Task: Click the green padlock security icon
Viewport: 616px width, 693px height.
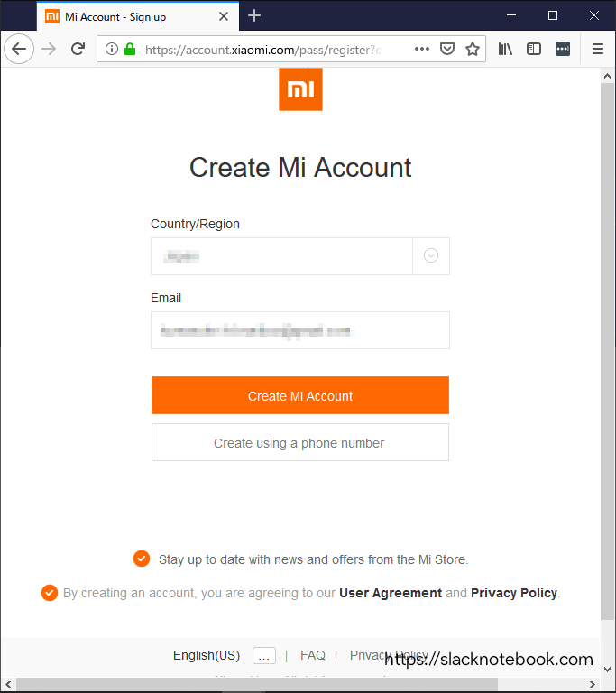Action: click(130, 49)
